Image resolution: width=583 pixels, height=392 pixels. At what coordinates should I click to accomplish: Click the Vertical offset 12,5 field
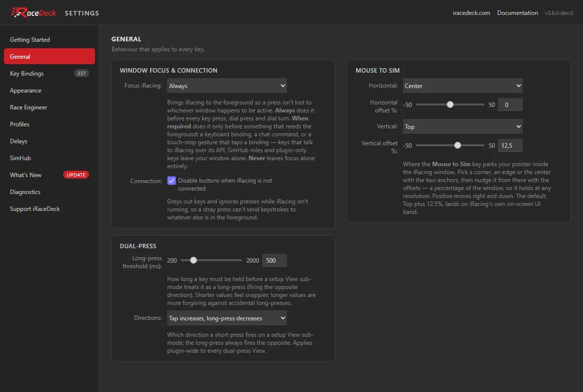point(510,145)
